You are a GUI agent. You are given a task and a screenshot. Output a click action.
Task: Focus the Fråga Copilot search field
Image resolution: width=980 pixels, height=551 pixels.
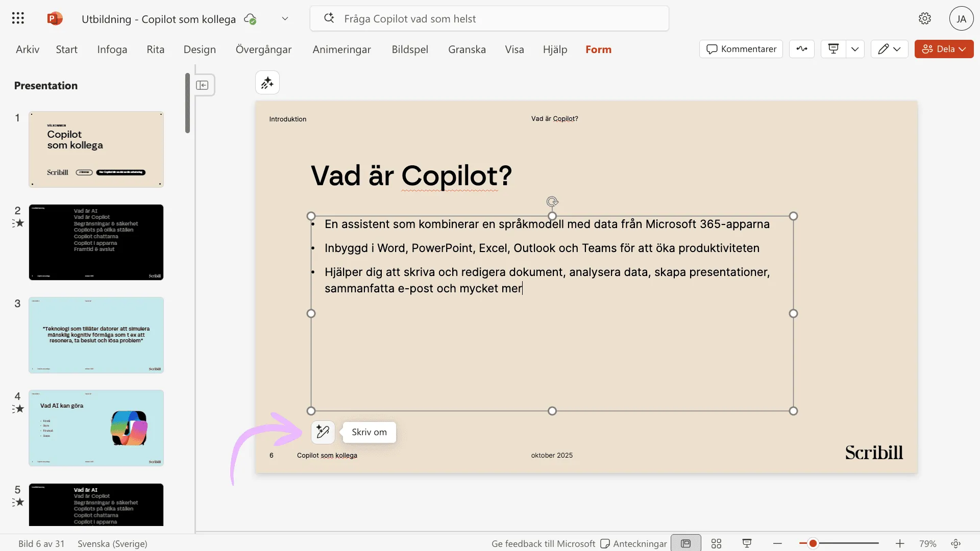[x=489, y=19]
